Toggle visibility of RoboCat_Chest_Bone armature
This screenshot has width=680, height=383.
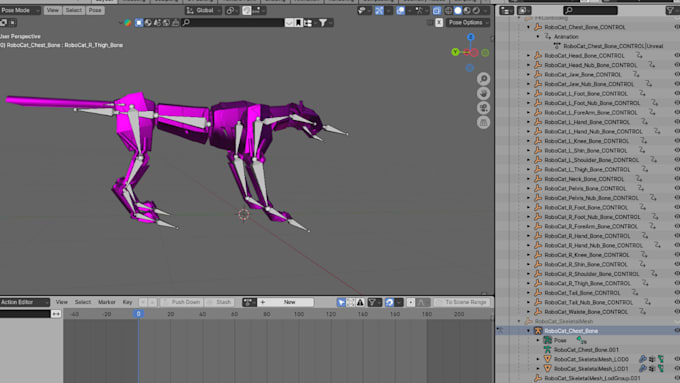[x=677, y=331]
